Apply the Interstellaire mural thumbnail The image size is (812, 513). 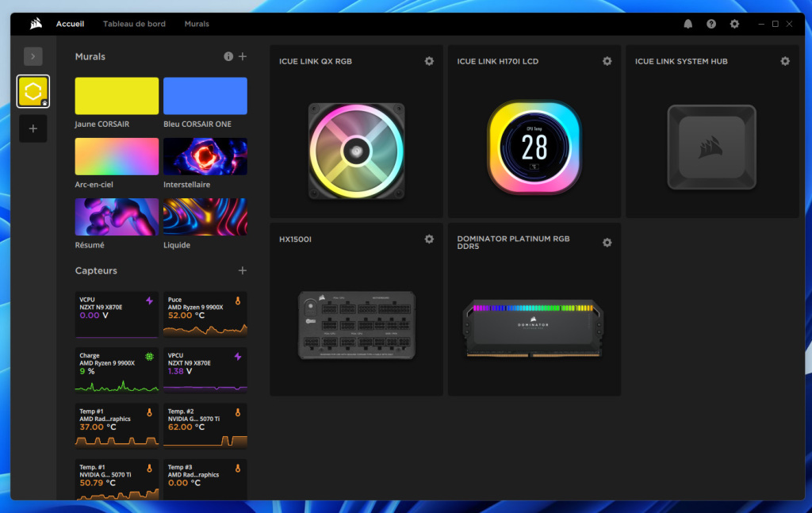pyautogui.click(x=205, y=156)
